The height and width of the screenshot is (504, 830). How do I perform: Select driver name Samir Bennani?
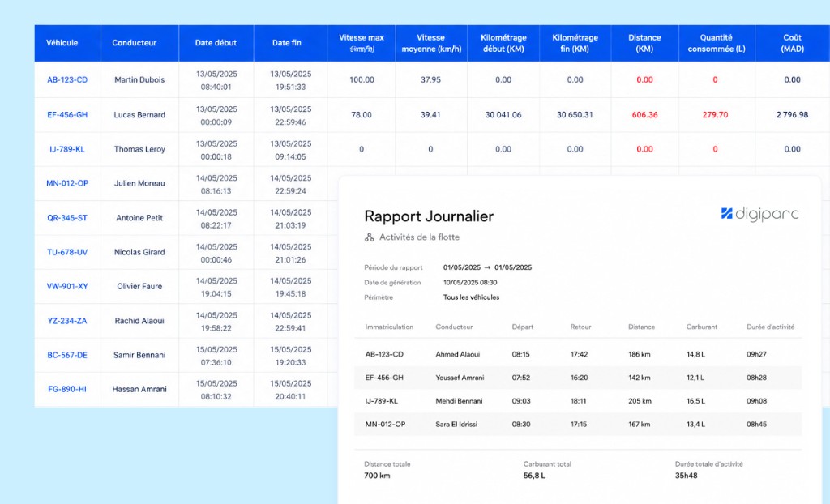(x=139, y=355)
